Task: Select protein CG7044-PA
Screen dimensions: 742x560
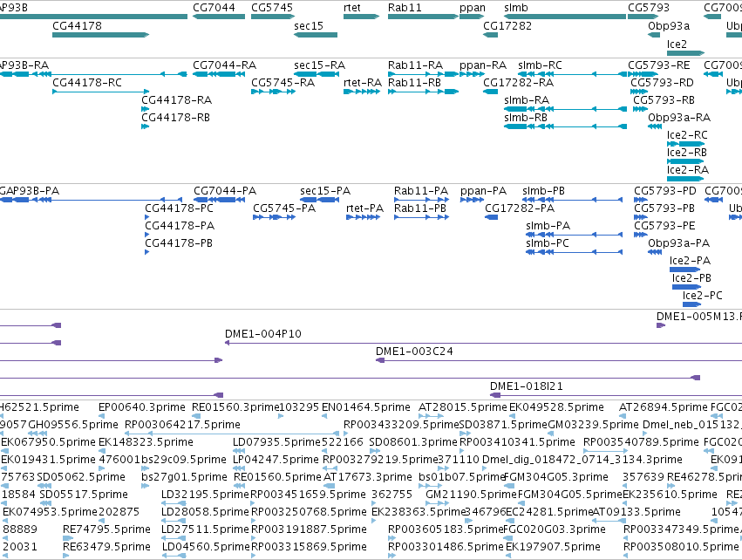Action: [x=225, y=191]
